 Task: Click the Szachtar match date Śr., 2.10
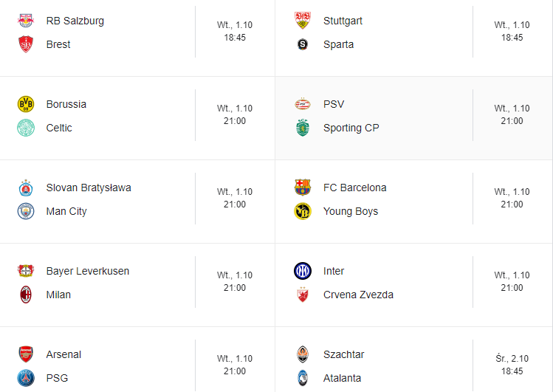(x=512, y=359)
